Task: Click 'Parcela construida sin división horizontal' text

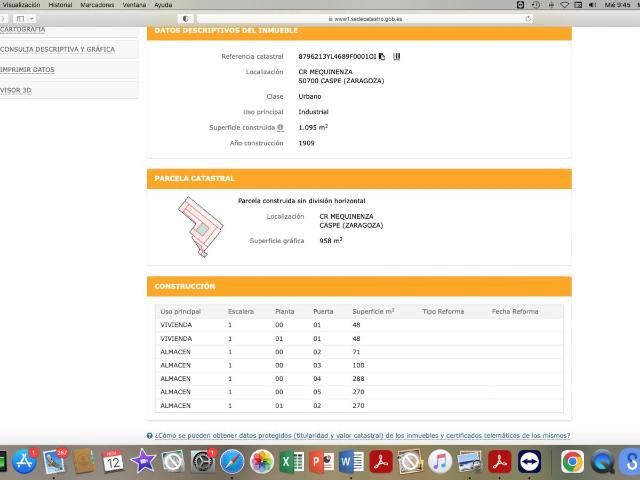Action: coord(302,201)
